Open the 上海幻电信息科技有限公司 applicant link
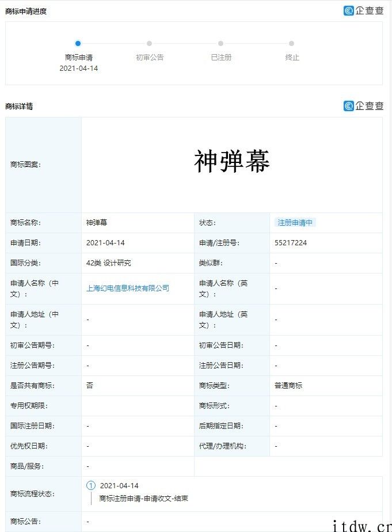Viewport: 392px width, 532px height. click(x=128, y=288)
